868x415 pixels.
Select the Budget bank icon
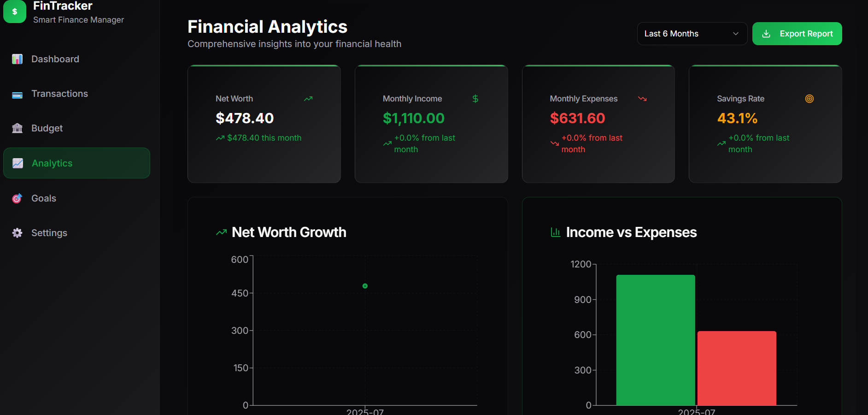click(x=17, y=128)
